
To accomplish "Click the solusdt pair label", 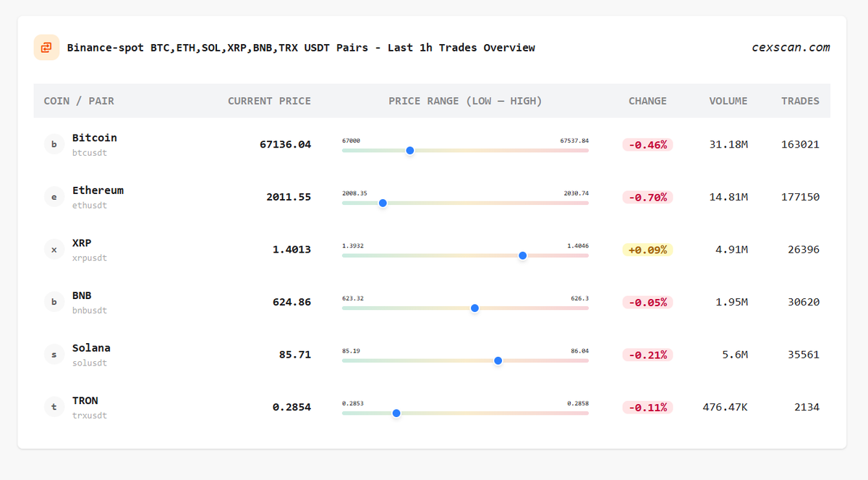I will point(90,363).
